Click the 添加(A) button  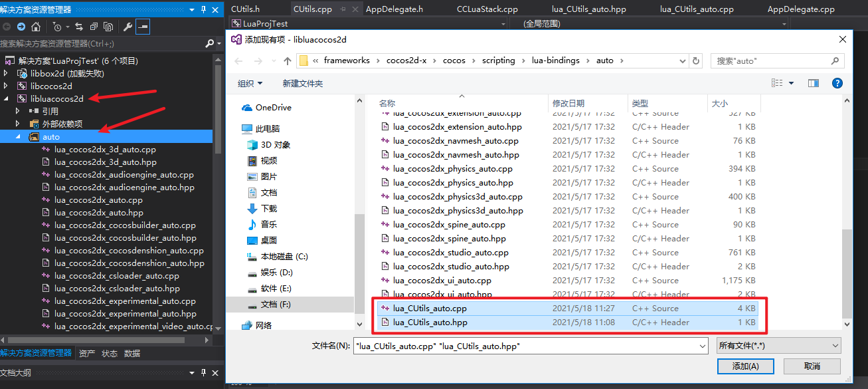pos(744,366)
